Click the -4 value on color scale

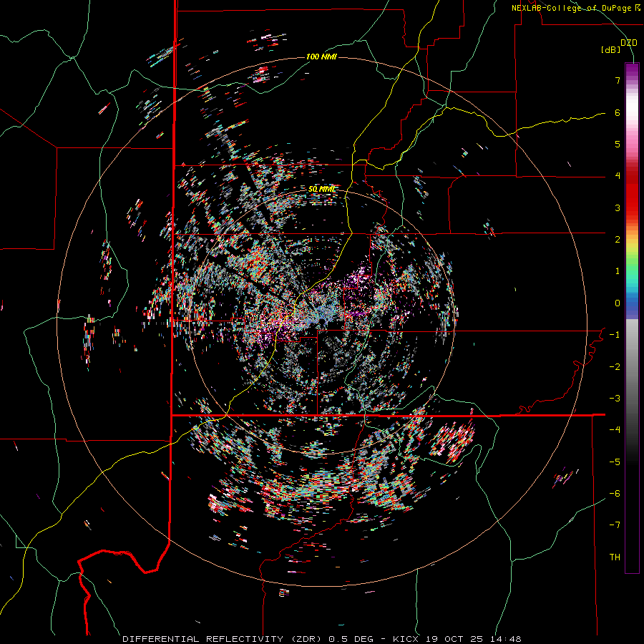tap(615, 430)
